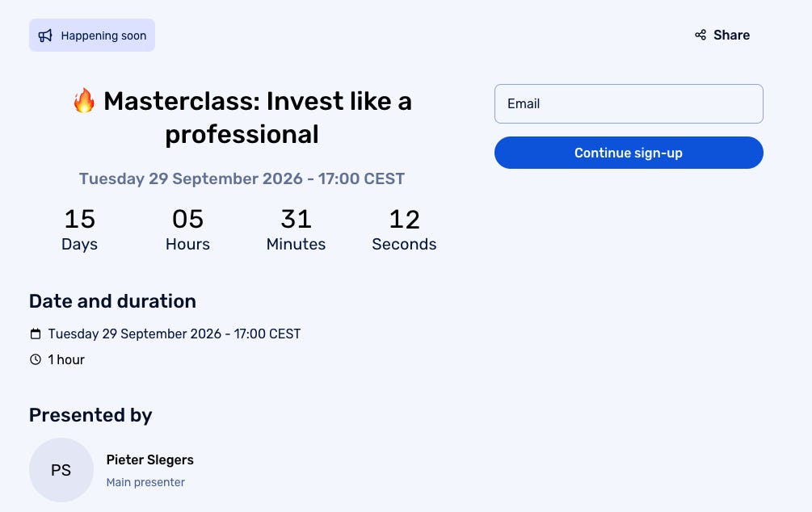Image resolution: width=812 pixels, height=512 pixels.
Task: Select the Happening soon badge
Action: 92,36
